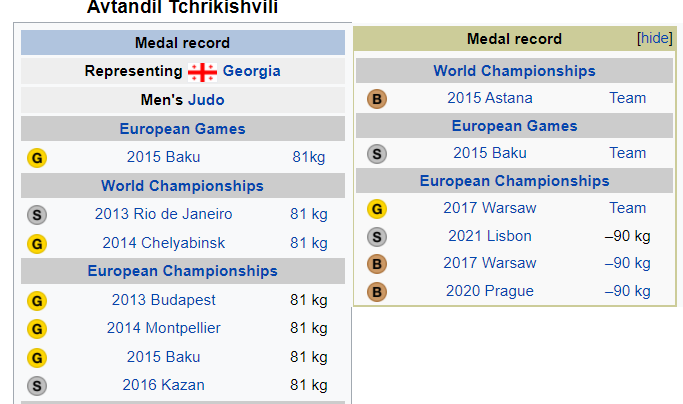Click the Georgia flag icon

pyautogui.click(x=202, y=72)
